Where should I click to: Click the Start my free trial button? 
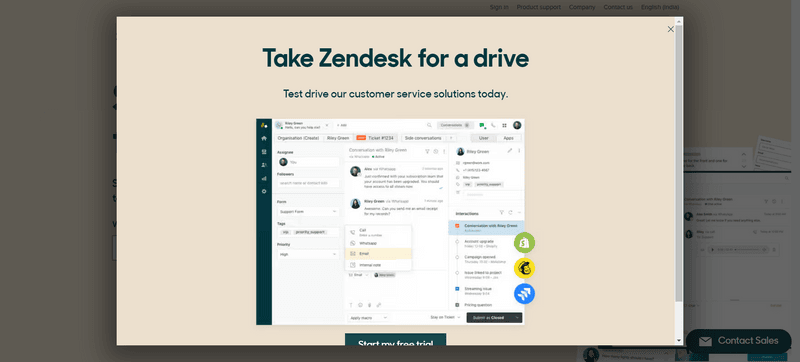(395, 340)
